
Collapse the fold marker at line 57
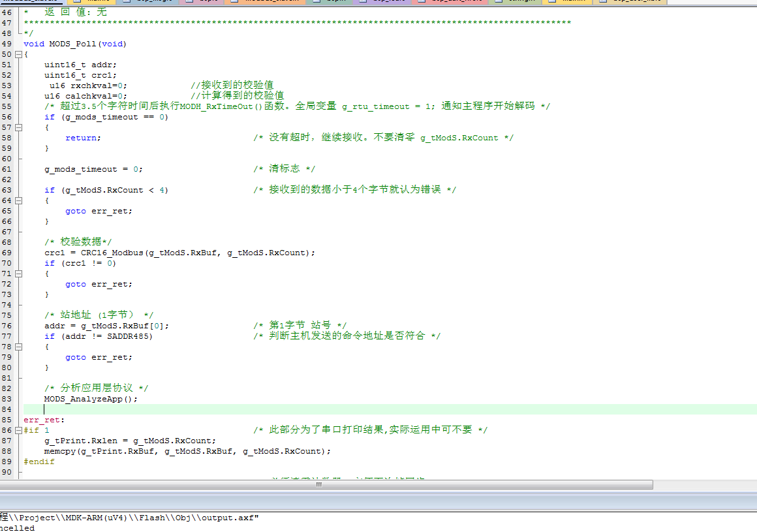(18, 128)
